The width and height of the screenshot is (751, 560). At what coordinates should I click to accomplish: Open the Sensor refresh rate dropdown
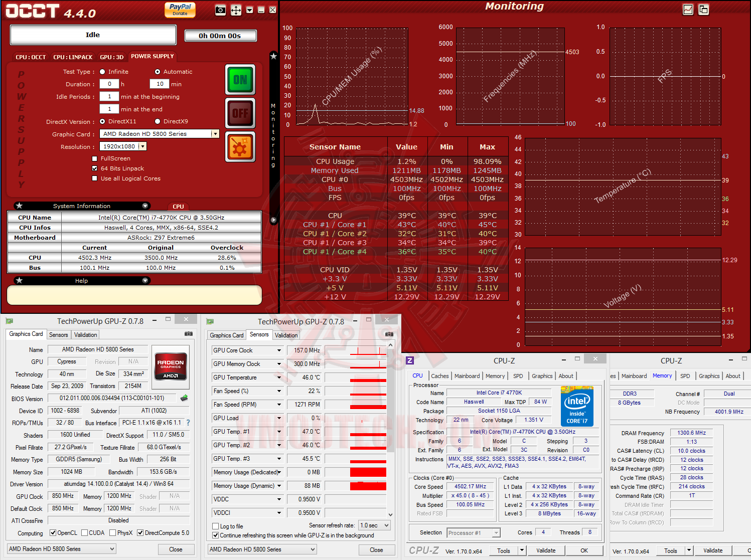pos(374,525)
